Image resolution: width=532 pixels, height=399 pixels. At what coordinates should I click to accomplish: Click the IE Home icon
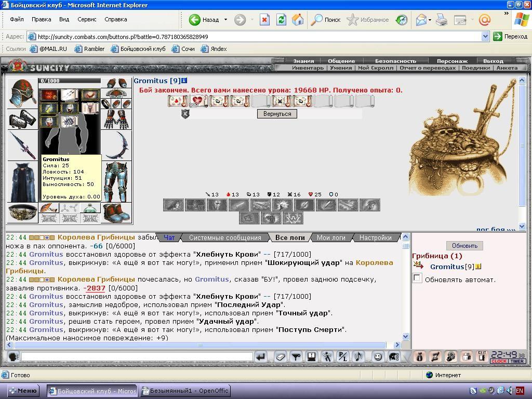(x=298, y=20)
